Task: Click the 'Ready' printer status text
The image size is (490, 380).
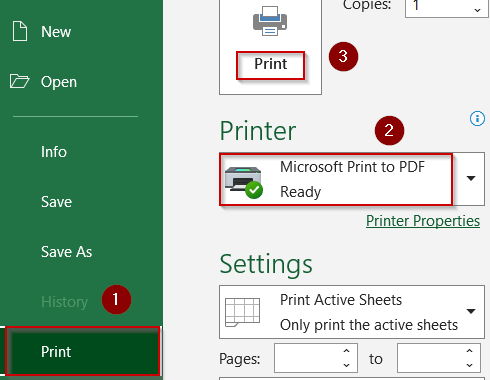Action: click(x=300, y=192)
